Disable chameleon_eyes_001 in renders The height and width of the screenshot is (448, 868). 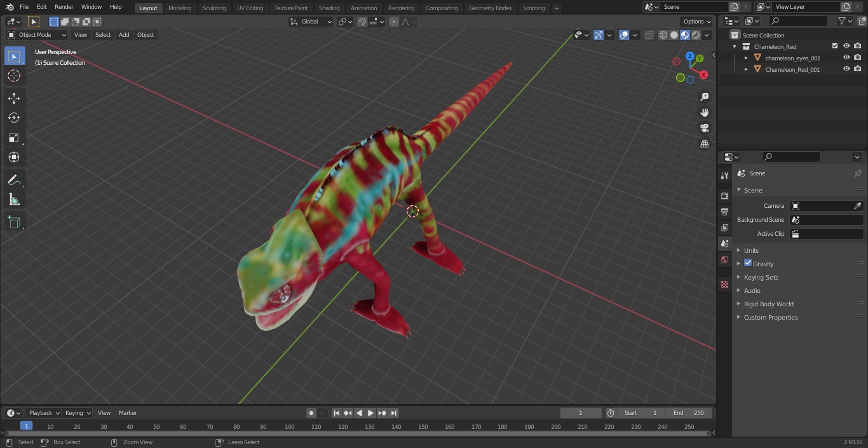click(857, 58)
